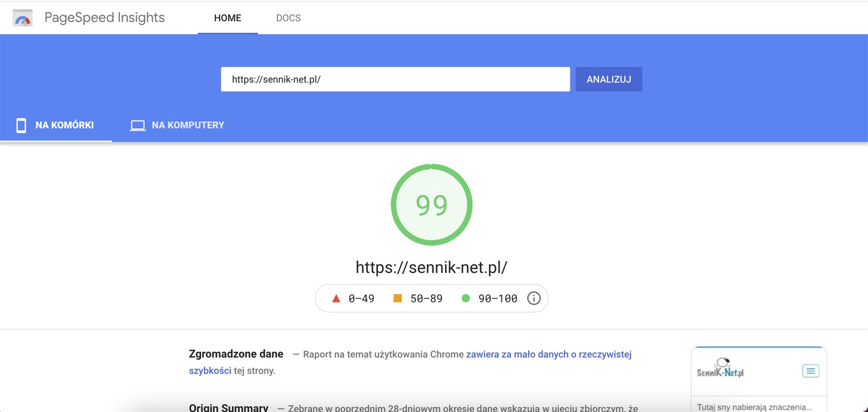Click the PageSpeed Insights logo icon
The width and height of the screenshot is (868, 412).
(x=22, y=18)
